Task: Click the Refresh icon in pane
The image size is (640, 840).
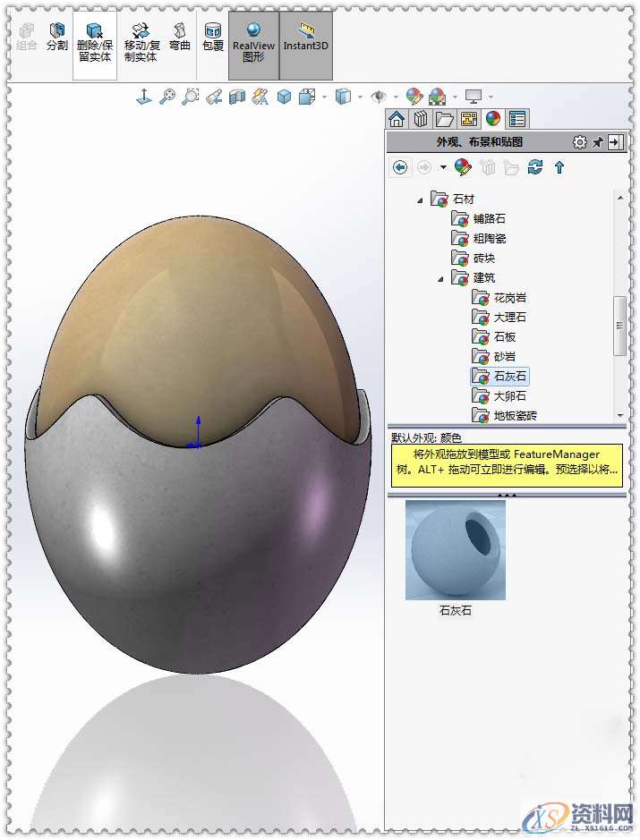Action: [535, 167]
